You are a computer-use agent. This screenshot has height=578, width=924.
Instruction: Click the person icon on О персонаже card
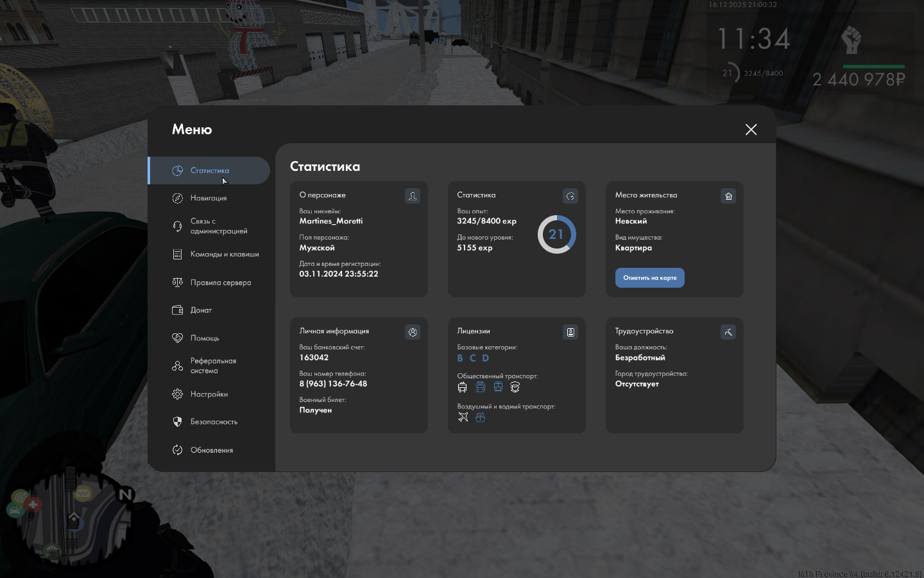(x=413, y=196)
